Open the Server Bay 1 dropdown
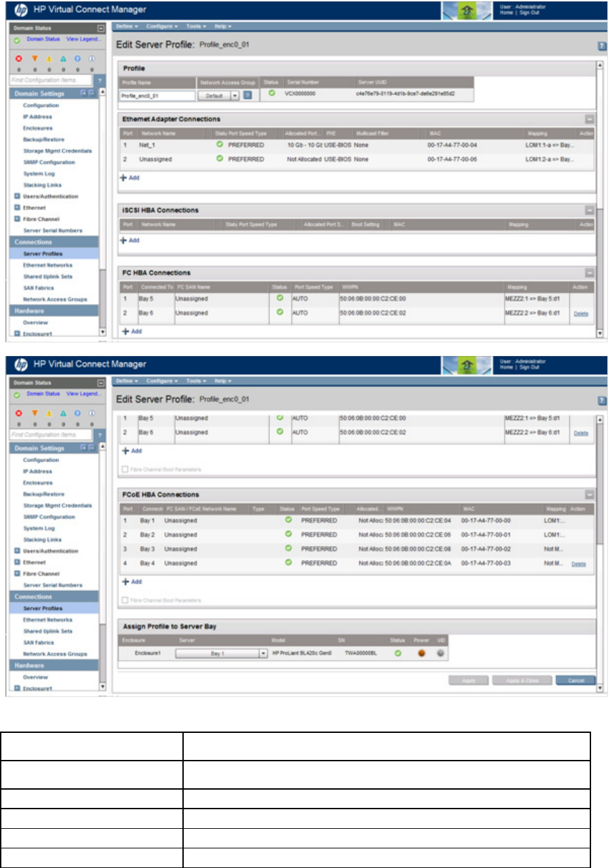This screenshot has width=610, height=868. point(222,653)
